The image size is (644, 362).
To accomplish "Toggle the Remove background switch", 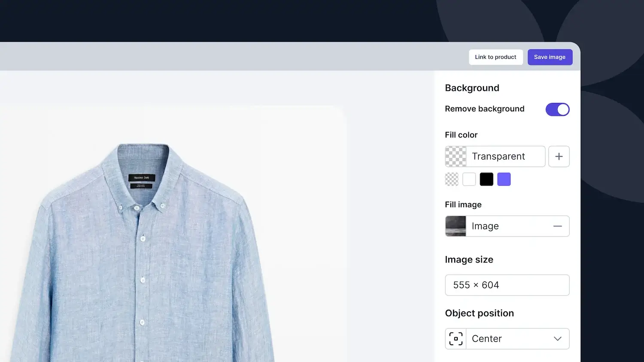I will click(557, 109).
